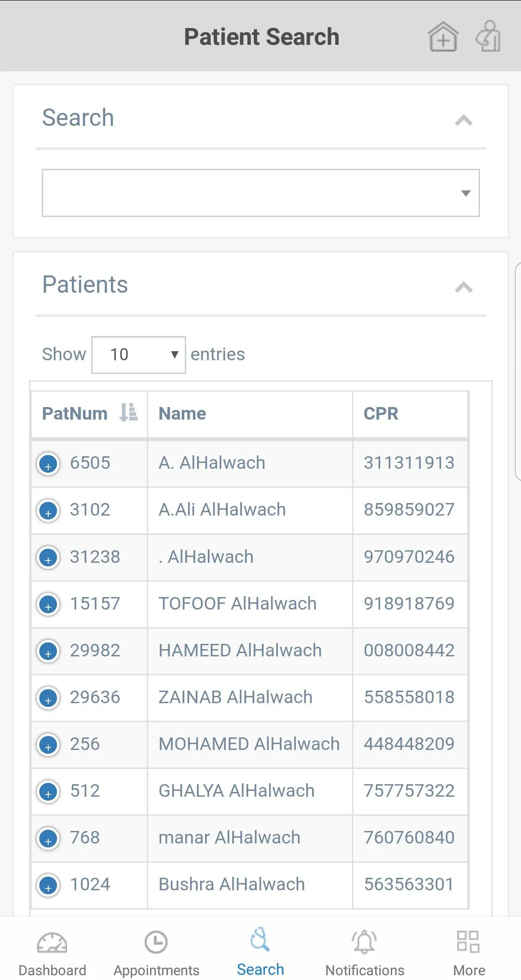The image size is (521, 980).
Task: Select name TOFOOF AlHalwach
Action: tap(237, 604)
